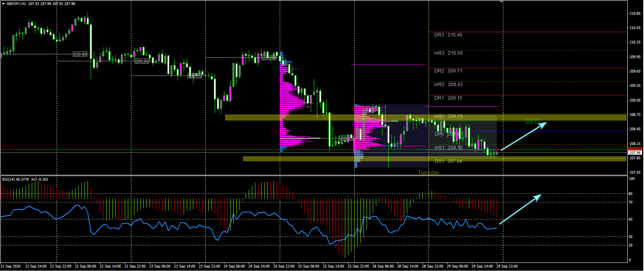
Task: Click the 210.00 level label box
Action: (80, 54)
